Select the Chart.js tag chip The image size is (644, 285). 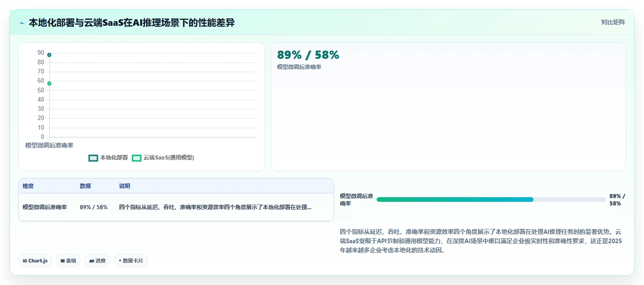(35, 261)
